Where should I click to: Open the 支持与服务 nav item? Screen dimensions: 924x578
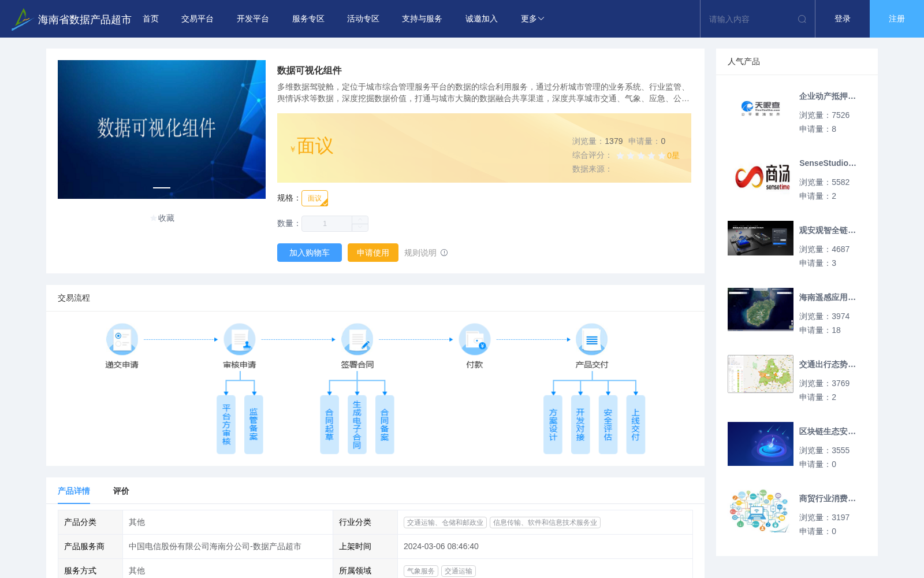click(422, 19)
